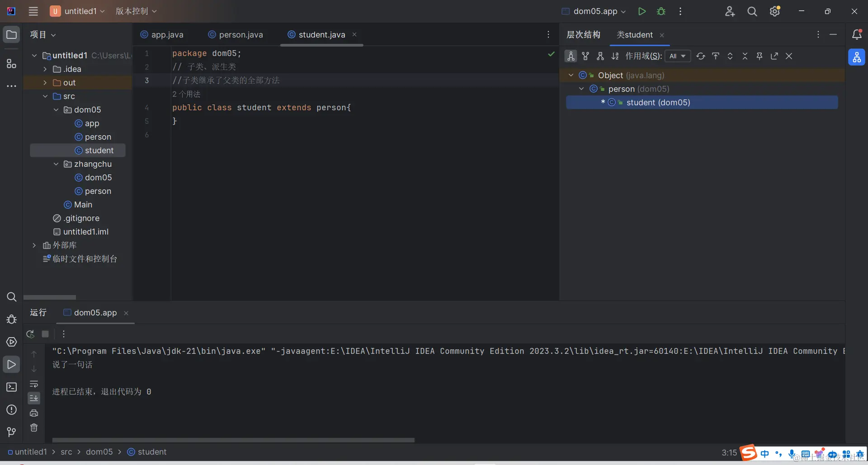
Task: Open the Notifications bell icon
Action: click(857, 35)
